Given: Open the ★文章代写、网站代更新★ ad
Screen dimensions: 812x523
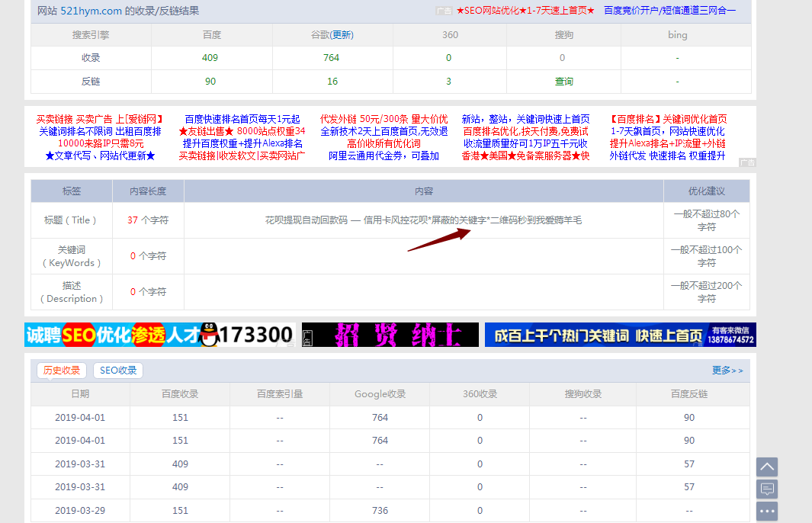Looking at the screenshot, I should [100, 156].
